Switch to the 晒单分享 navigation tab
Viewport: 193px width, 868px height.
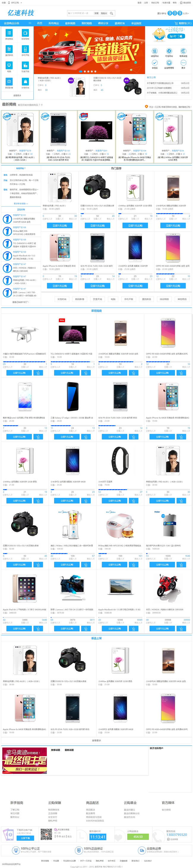103,23
